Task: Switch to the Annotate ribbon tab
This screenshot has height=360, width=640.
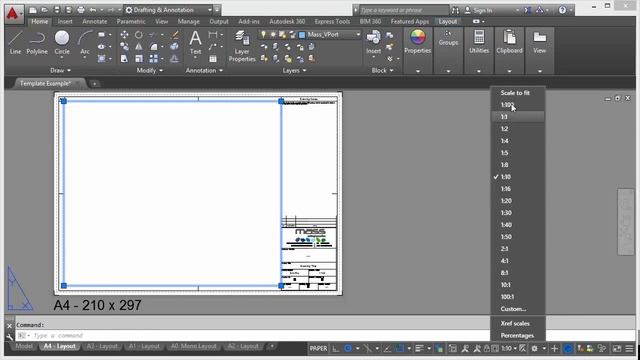Action: pos(94,21)
